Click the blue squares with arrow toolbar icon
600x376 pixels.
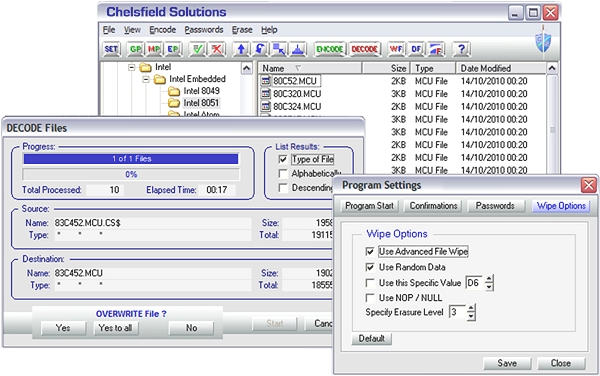279,49
